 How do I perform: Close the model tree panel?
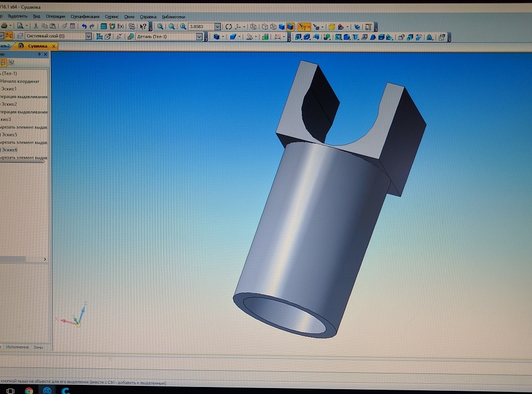[x=46, y=54]
